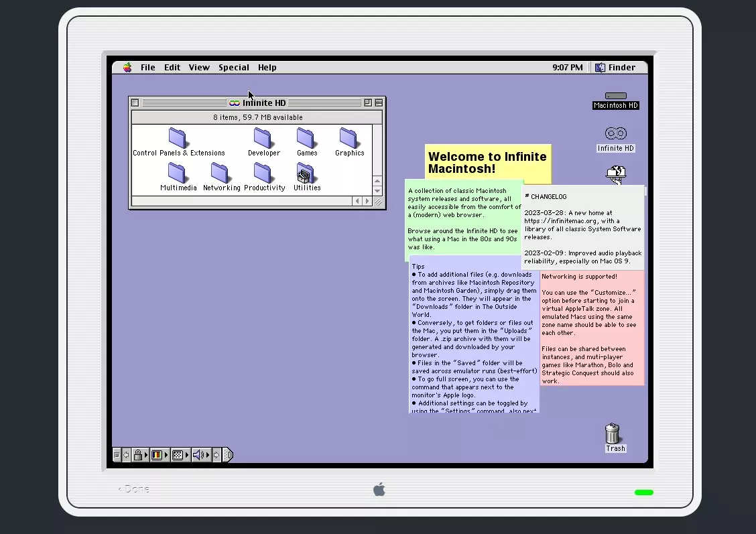
Task: Collapse the control strip using its end tab
Action: [x=229, y=455]
